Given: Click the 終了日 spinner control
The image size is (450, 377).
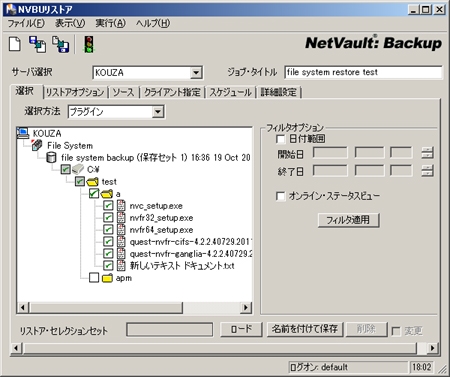Looking at the screenshot, I should coord(427,171).
